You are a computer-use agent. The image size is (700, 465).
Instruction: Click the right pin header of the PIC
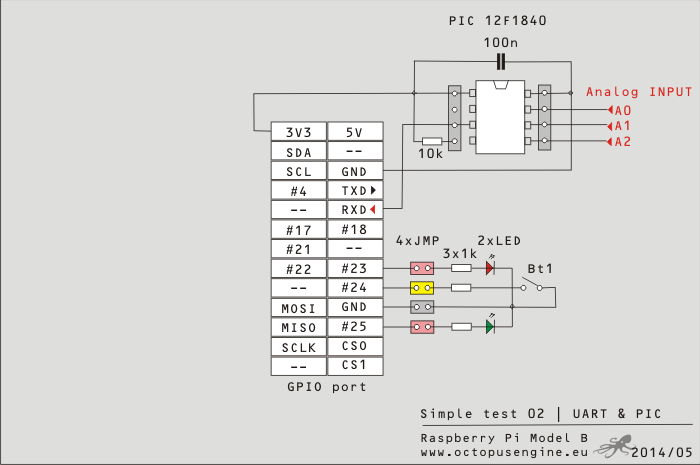pyautogui.click(x=545, y=118)
